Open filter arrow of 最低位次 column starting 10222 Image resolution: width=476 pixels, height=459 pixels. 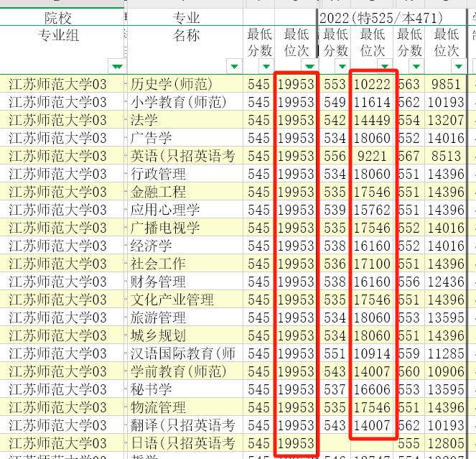pos(385,67)
